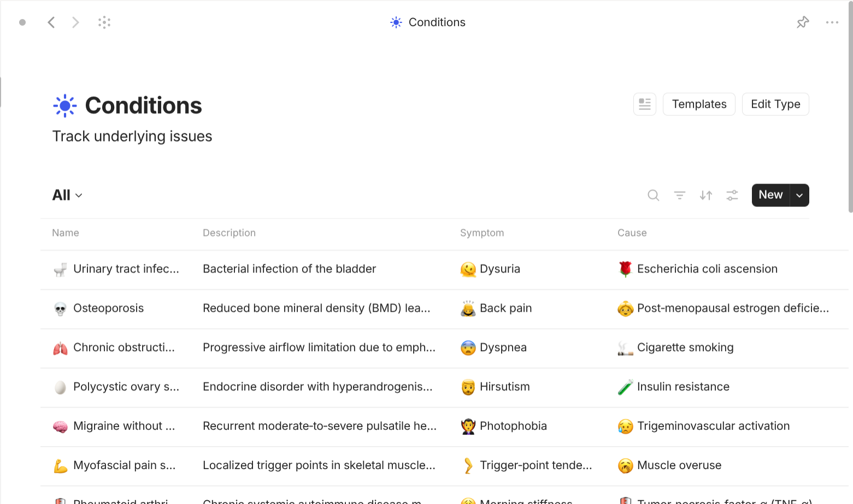The width and height of the screenshot is (853, 504).
Task: Open the filter options icon
Action: point(679,195)
